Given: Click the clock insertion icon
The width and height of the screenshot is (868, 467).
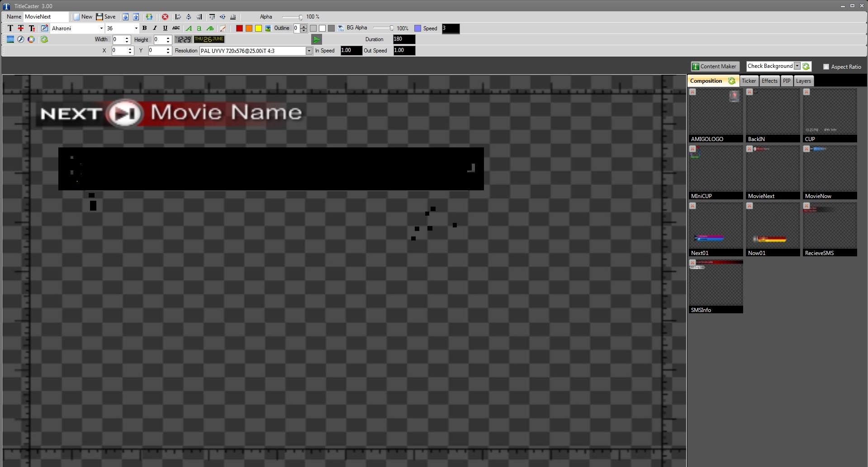Looking at the screenshot, I should click(x=183, y=39).
